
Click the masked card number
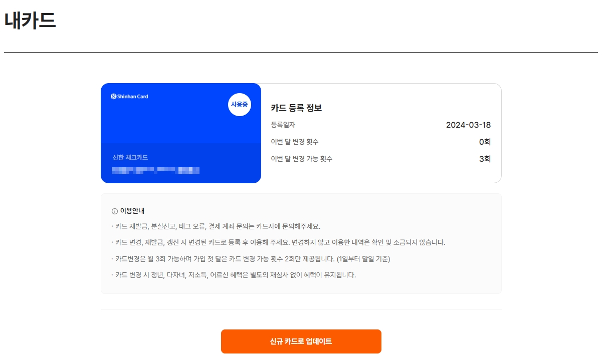click(x=156, y=171)
